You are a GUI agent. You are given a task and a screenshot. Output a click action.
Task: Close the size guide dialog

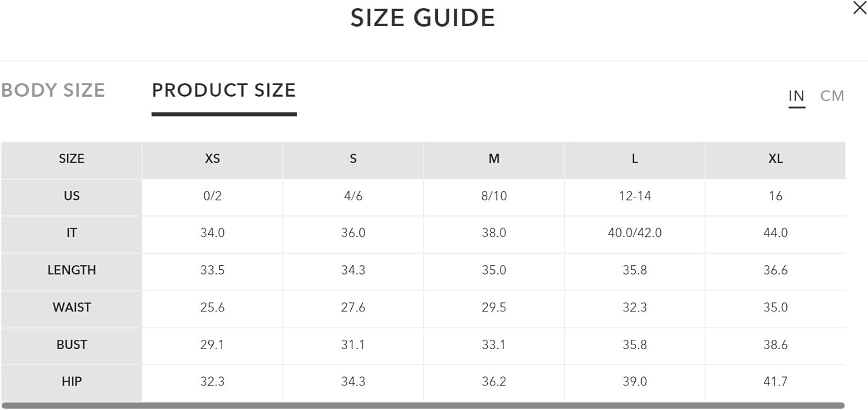click(x=859, y=8)
